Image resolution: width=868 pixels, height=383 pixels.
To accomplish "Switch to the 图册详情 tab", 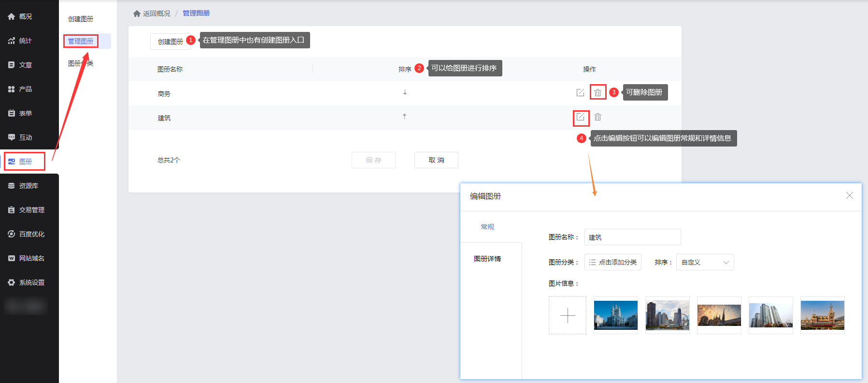I will pyautogui.click(x=487, y=259).
